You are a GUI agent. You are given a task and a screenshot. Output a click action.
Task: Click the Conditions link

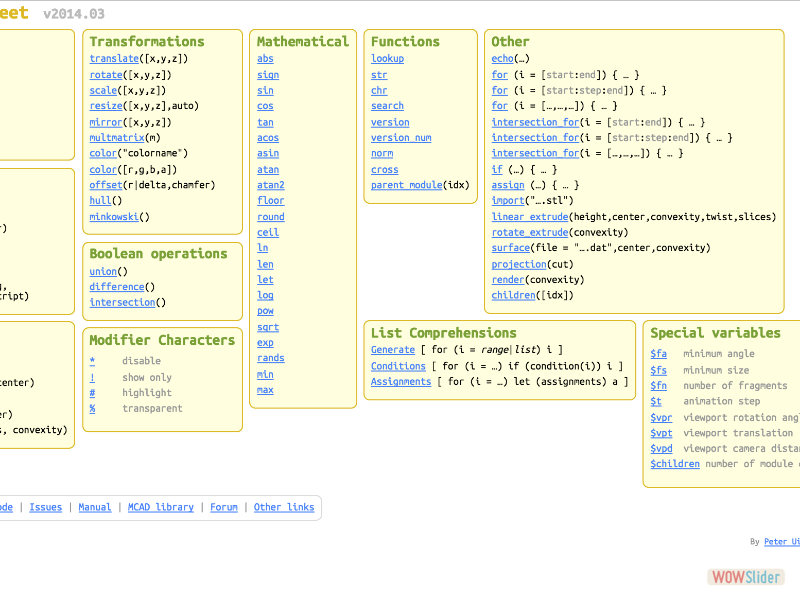[x=398, y=366]
